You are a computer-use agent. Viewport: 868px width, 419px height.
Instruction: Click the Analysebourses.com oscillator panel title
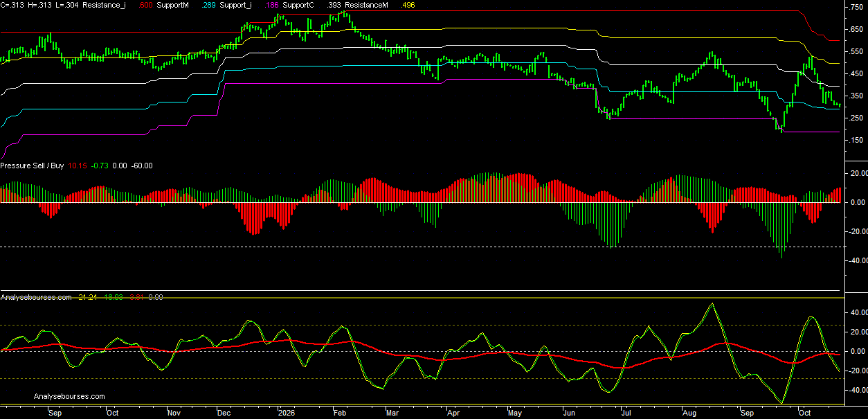(36, 297)
